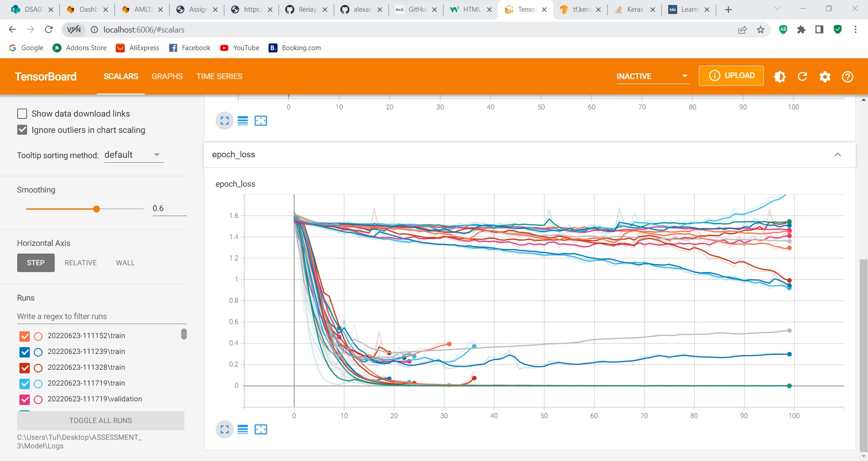Toggle browser side panel icon

coord(819,30)
